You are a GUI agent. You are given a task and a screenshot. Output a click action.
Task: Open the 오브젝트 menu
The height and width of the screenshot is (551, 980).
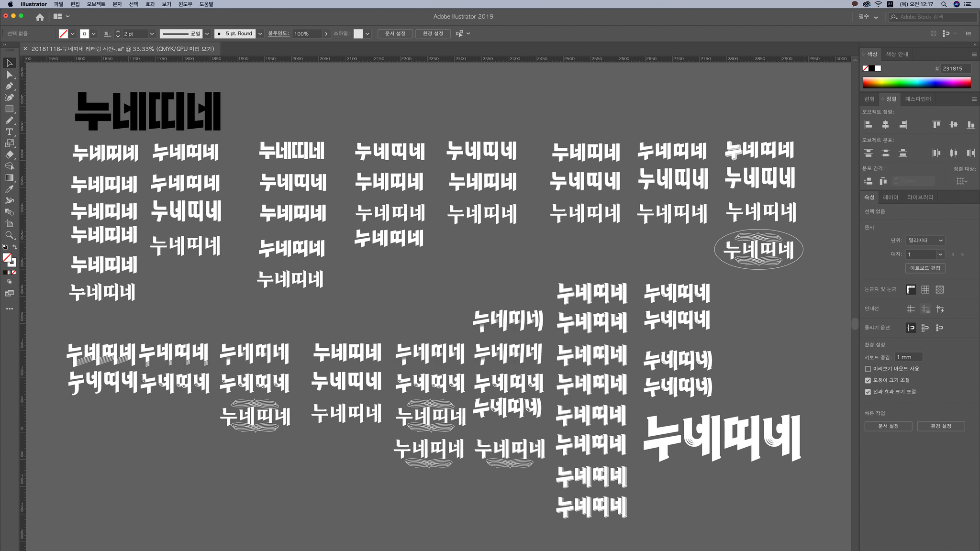coord(96,4)
